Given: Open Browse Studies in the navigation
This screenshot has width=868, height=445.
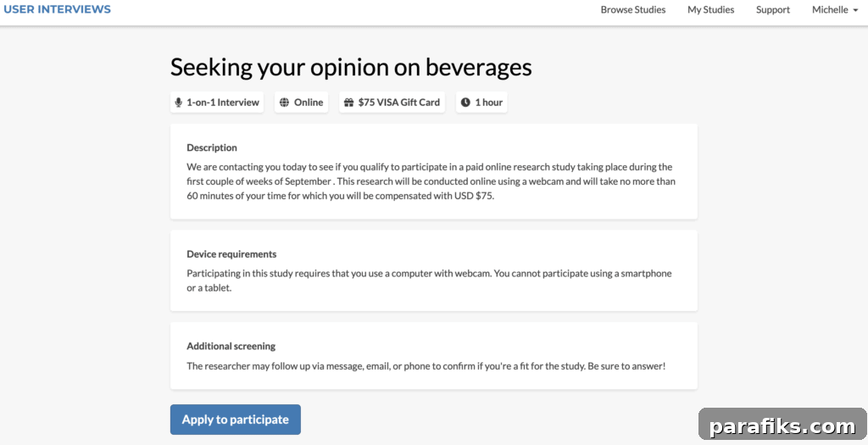Looking at the screenshot, I should coord(633,10).
